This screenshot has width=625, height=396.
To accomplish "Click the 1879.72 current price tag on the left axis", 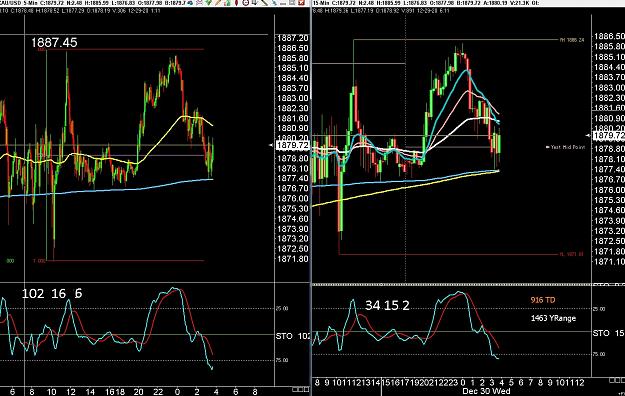I will coord(292,145).
